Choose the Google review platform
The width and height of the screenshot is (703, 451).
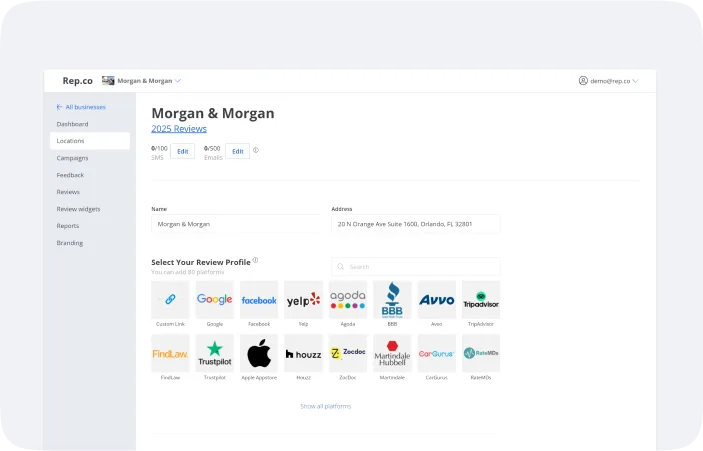point(214,299)
